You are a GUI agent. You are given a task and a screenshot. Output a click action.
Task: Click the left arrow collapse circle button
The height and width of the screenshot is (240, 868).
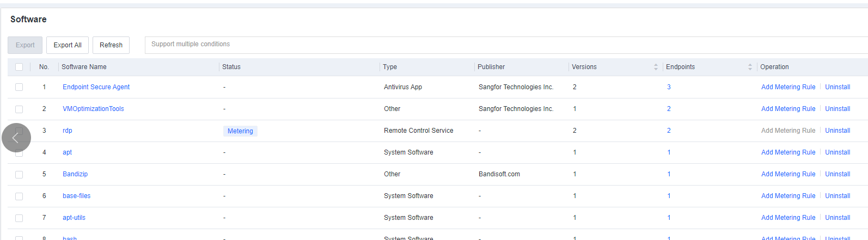[x=16, y=138]
